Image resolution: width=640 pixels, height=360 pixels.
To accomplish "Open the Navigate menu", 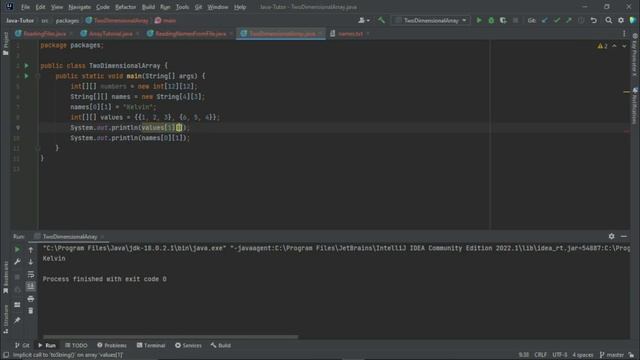I will click(x=80, y=7).
